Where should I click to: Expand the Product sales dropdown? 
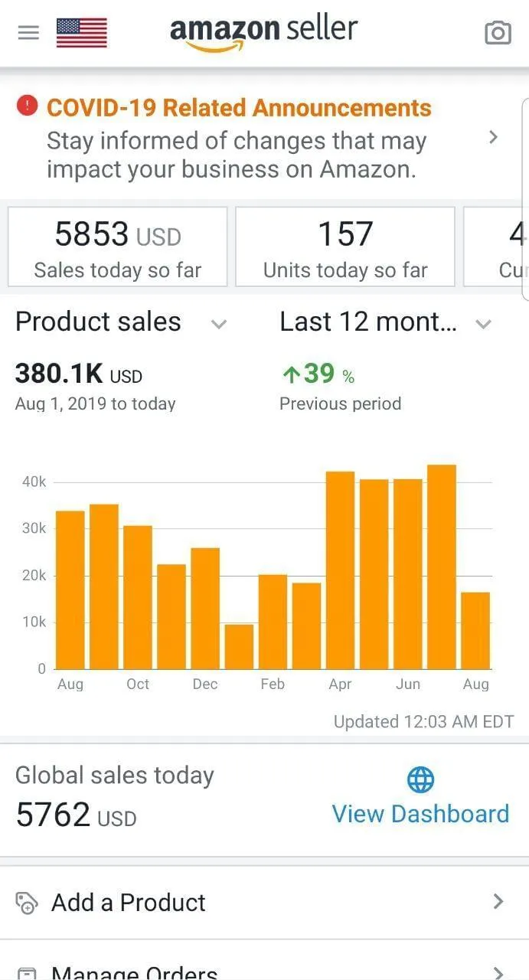pos(219,324)
